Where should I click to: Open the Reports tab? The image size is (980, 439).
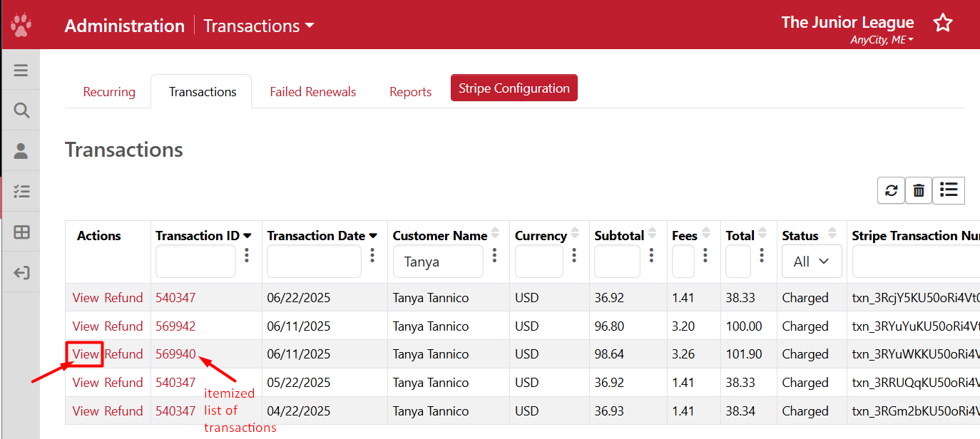coord(411,92)
